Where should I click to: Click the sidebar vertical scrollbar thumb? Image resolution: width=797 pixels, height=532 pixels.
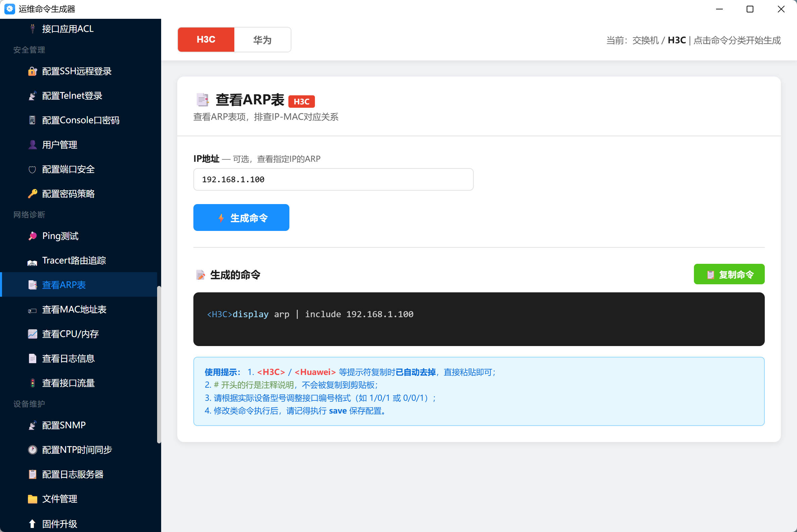159,365
